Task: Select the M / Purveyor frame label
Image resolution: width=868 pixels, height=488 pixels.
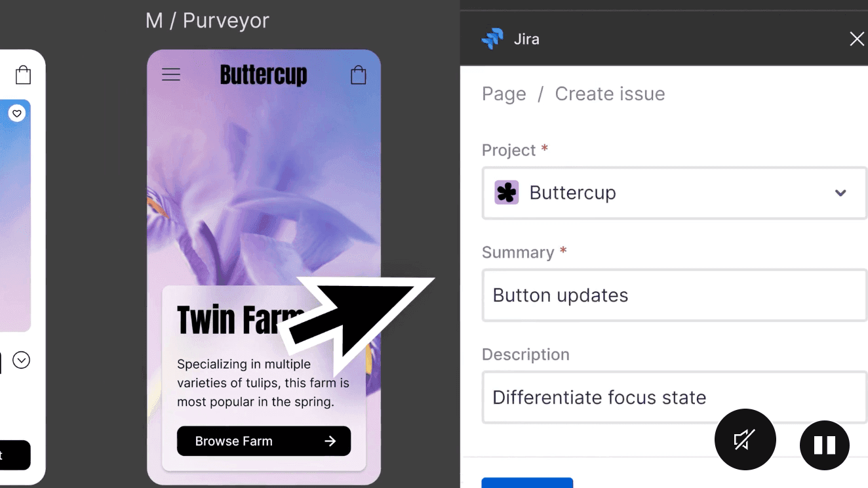Action: point(207,21)
